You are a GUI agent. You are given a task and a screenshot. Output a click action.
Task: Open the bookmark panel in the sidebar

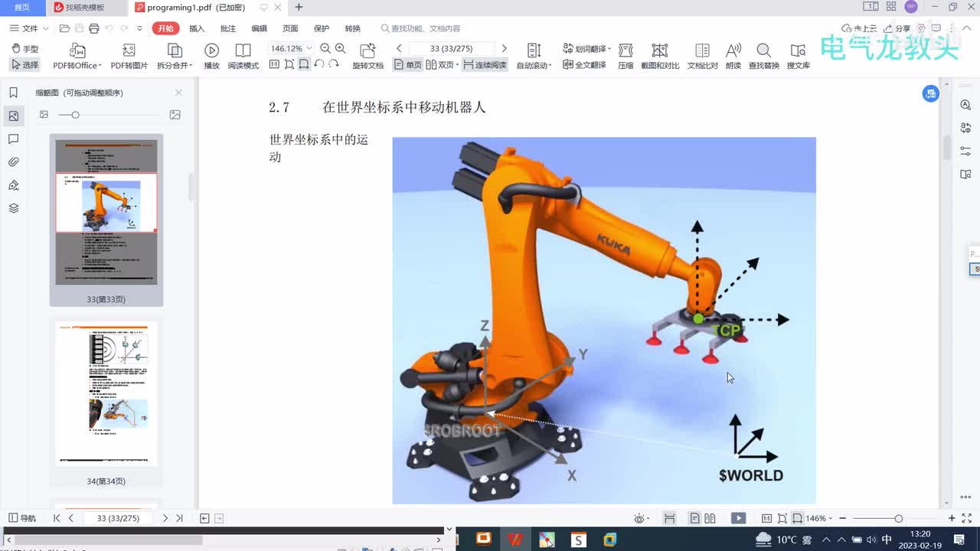tap(13, 93)
